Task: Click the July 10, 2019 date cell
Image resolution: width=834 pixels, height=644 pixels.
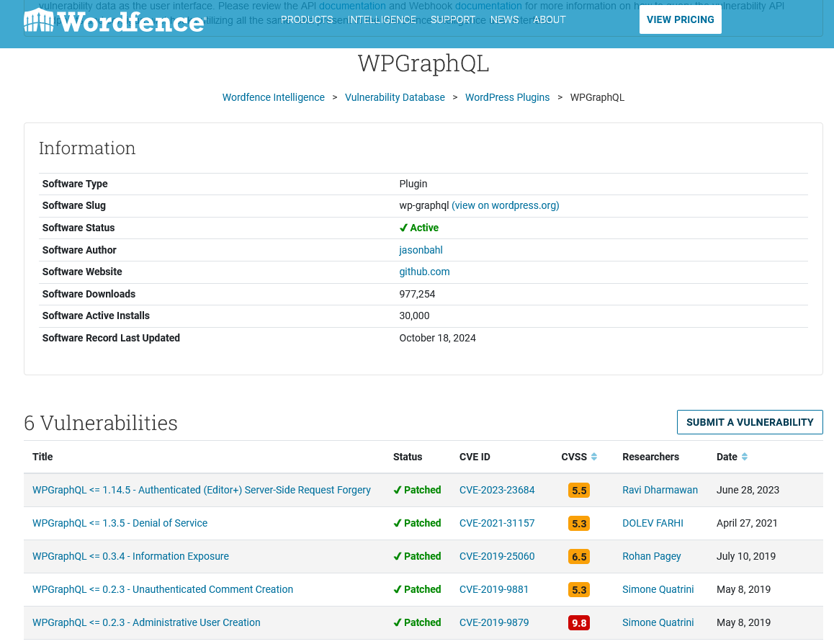Action: (x=745, y=556)
